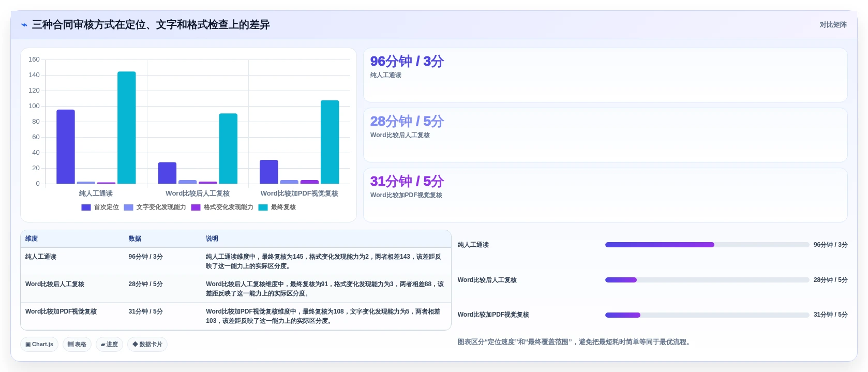
Task: Click the 28分钟 / 5分 table cell
Action: click(162, 289)
